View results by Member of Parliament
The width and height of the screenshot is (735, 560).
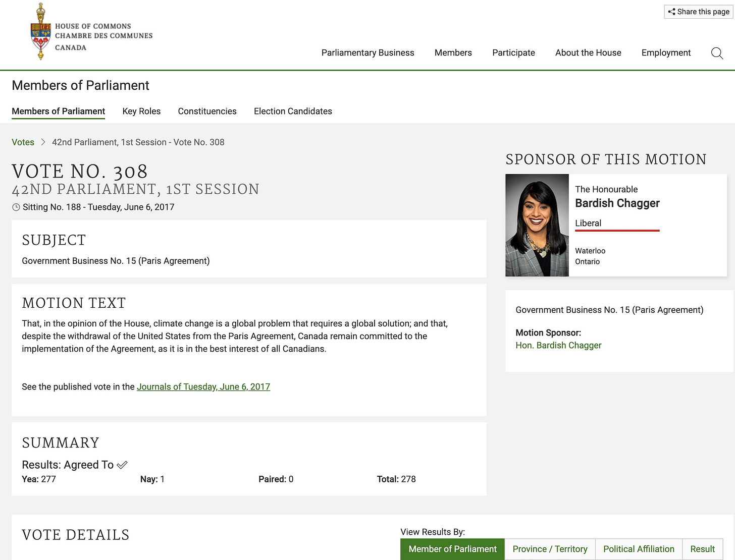(452, 549)
